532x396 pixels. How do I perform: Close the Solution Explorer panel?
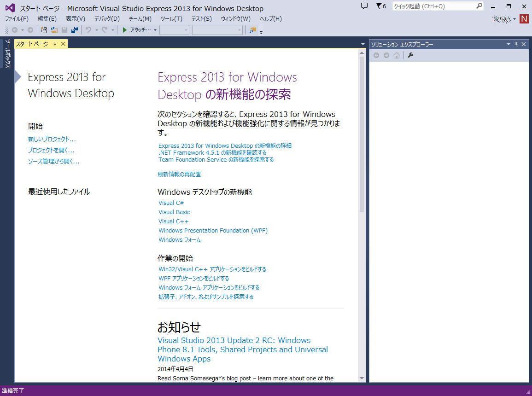click(524, 44)
